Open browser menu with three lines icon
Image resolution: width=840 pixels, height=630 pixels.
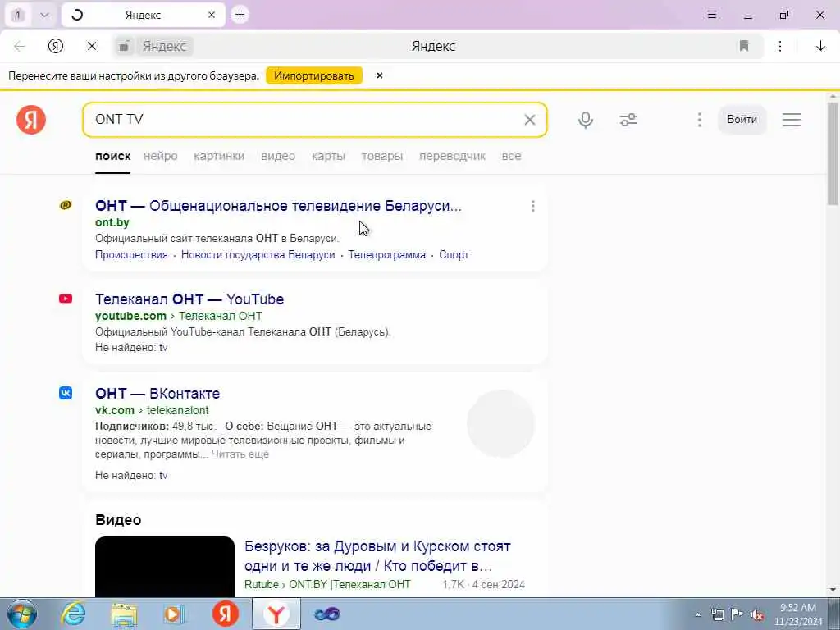[711, 15]
